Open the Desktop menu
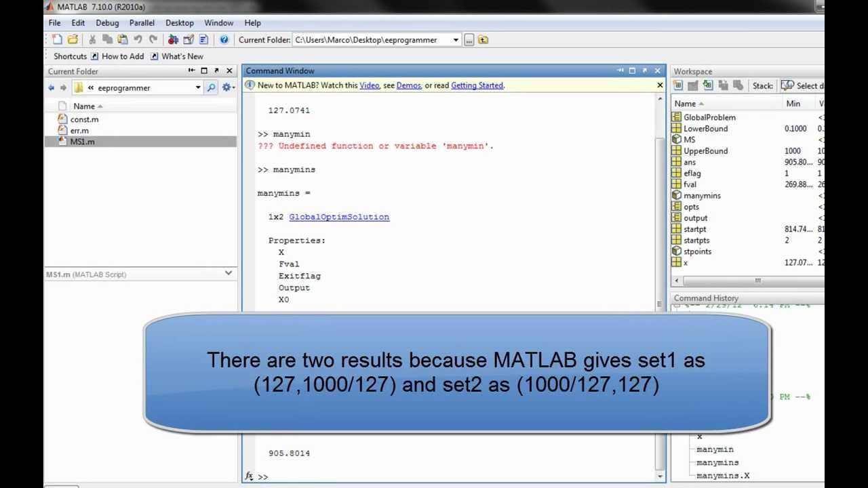The width and height of the screenshot is (868, 488). pyautogui.click(x=180, y=23)
